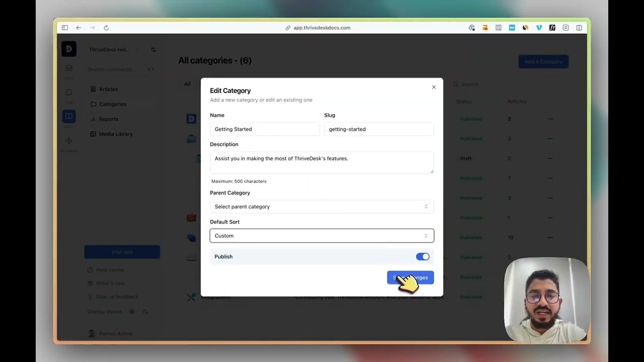This screenshot has width=644, height=362.
Task: Expand the ThriveDesk Help workspace switcher
Action: 114,50
